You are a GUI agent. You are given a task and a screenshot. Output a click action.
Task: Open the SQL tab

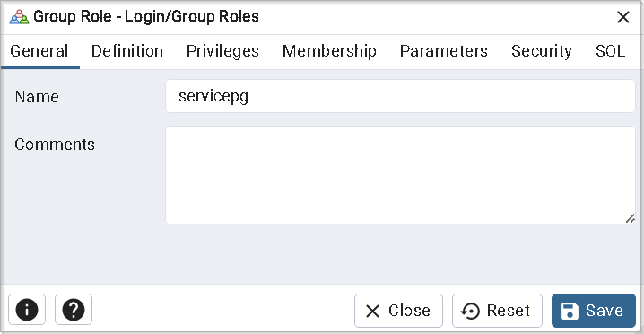point(610,51)
